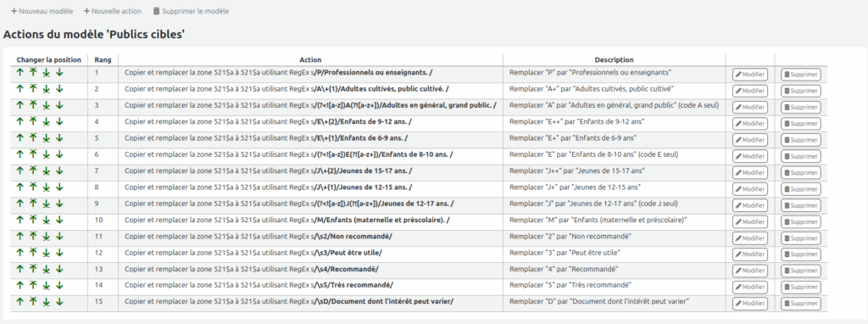Click Nouvelle action in the toolbar

click(113, 11)
